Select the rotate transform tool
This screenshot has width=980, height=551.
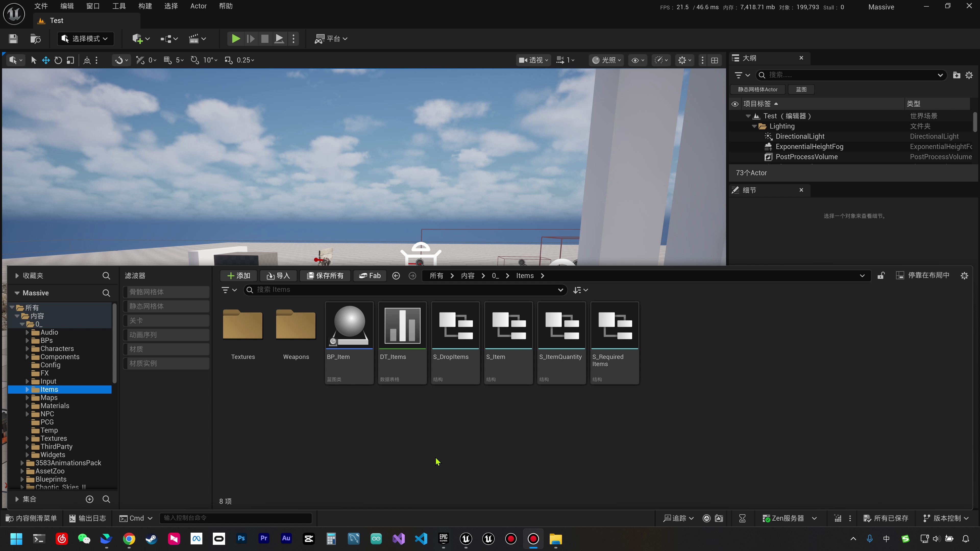pos(58,60)
